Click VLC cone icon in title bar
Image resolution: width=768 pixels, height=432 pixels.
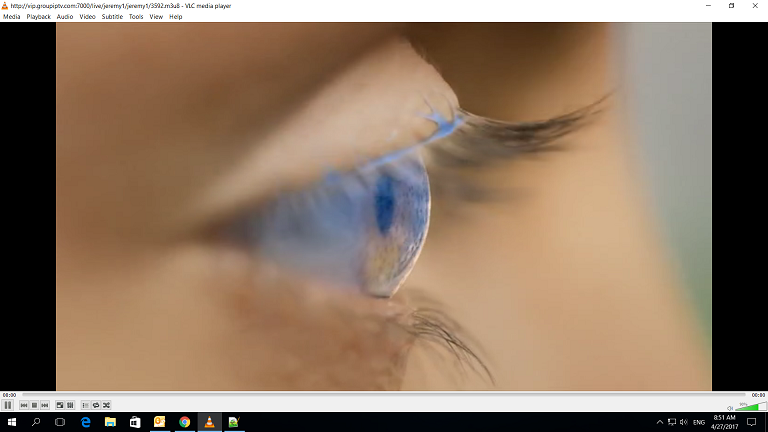tap(5, 6)
